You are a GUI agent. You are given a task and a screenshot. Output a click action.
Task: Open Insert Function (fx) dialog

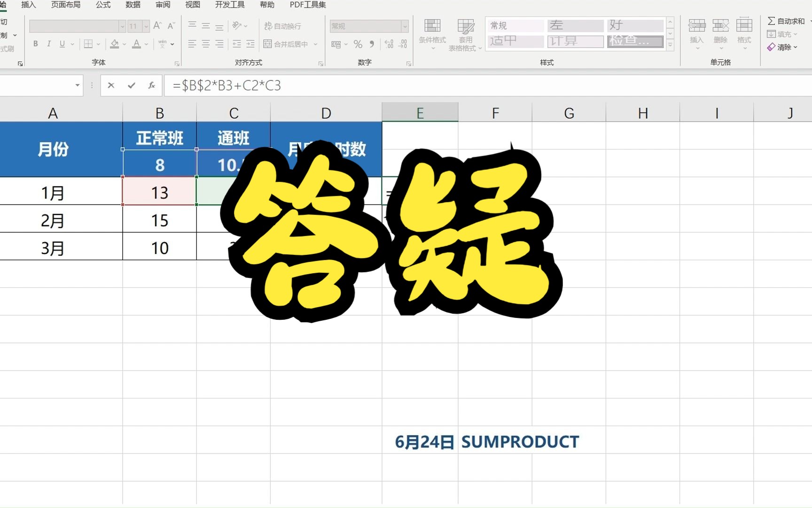(x=151, y=86)
